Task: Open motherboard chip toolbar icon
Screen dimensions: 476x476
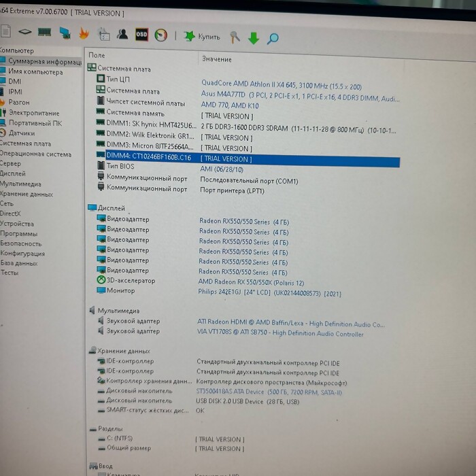Action: 25,31
